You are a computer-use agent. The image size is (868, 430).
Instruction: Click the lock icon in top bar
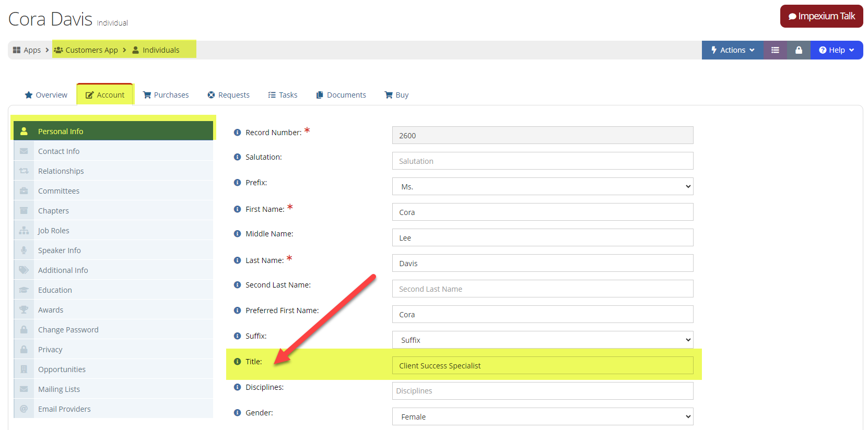tap(799, 50)
